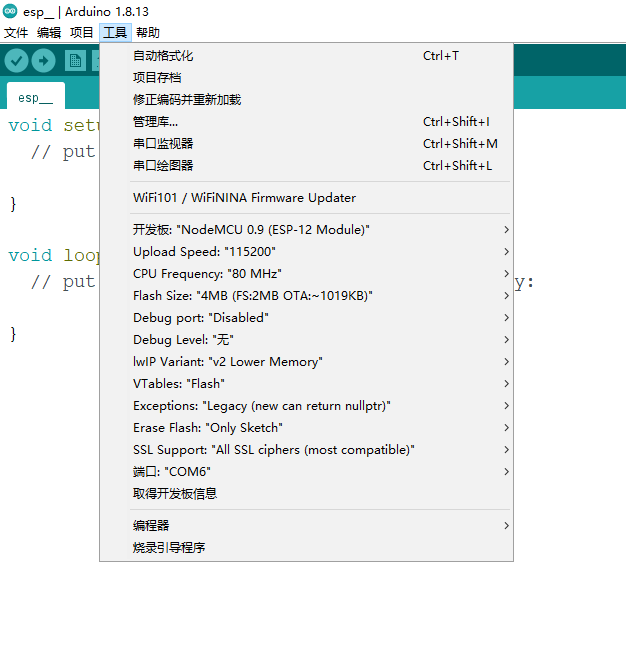This screenshot has width=626, height=653.
Task: Close the 工具 menu in menu bar
Action: [x=115, y=32]
